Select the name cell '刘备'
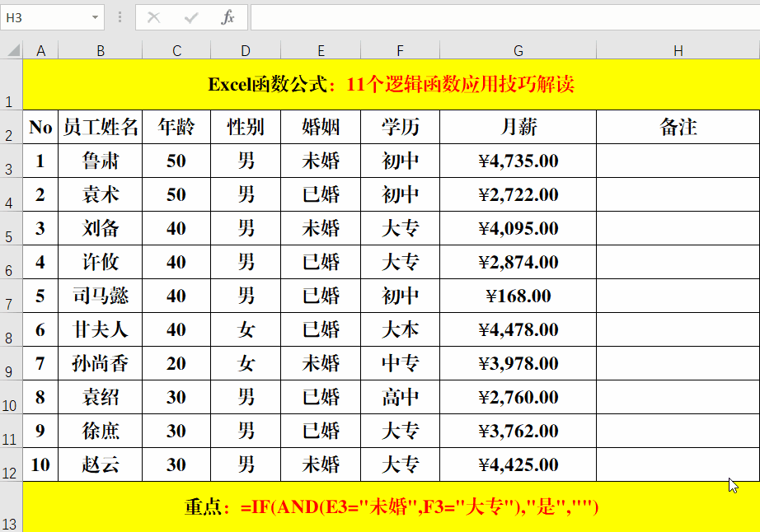 [x=101, y=228]
